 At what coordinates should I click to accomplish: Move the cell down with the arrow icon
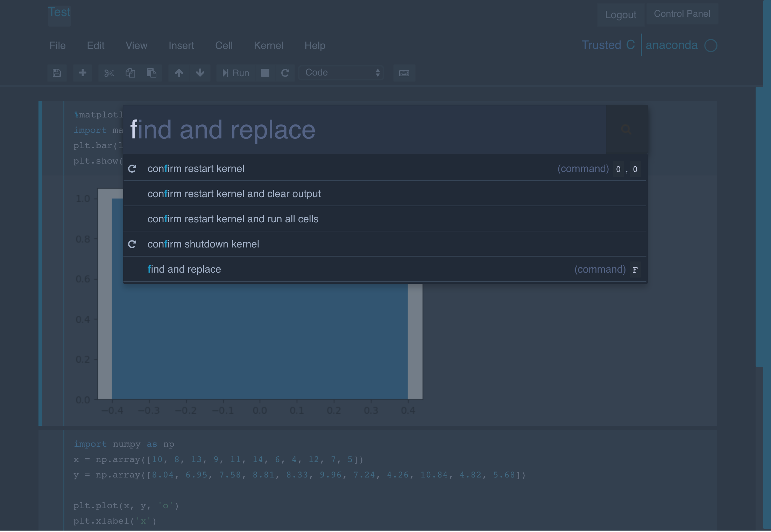(200, 73)
